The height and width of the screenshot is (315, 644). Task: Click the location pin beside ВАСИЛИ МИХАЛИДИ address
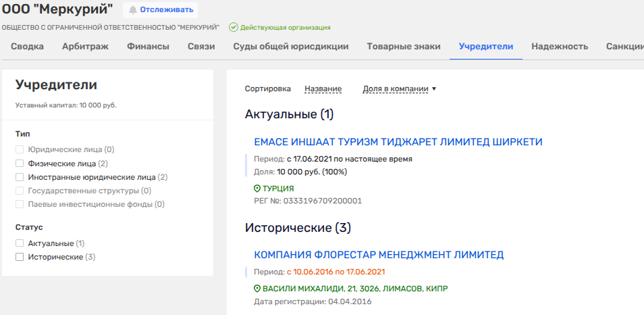click(x=257, y=289)
